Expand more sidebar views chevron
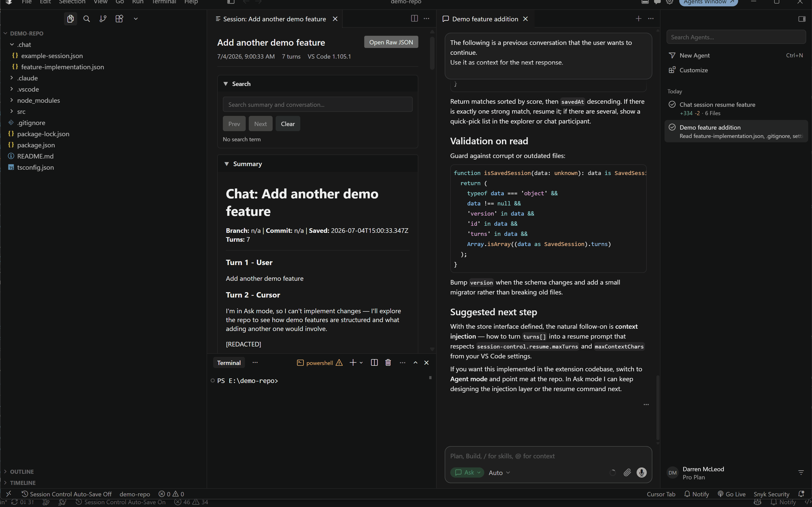Image resolution: width=812 pixels, height=507 pixels. pos(136,19)
